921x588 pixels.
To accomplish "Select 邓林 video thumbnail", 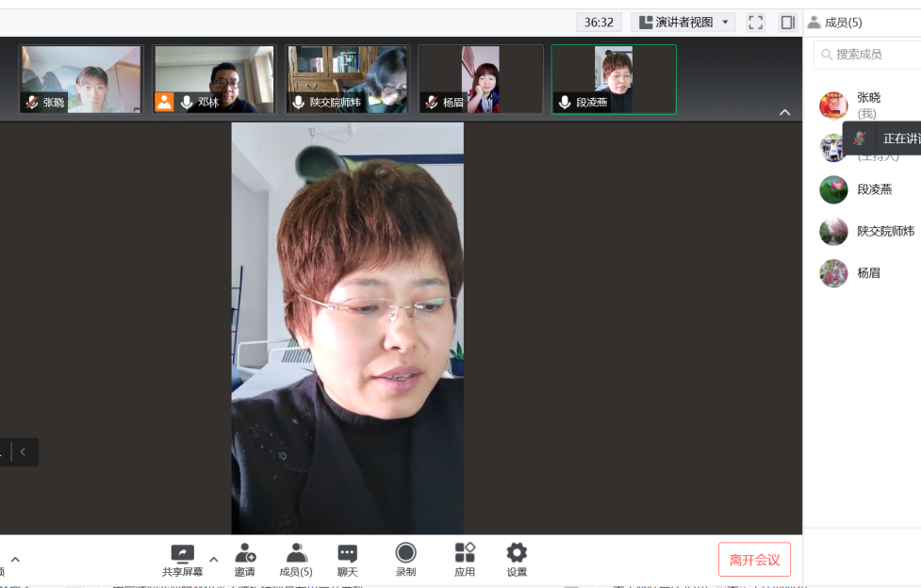I will [x=214, y=79].
